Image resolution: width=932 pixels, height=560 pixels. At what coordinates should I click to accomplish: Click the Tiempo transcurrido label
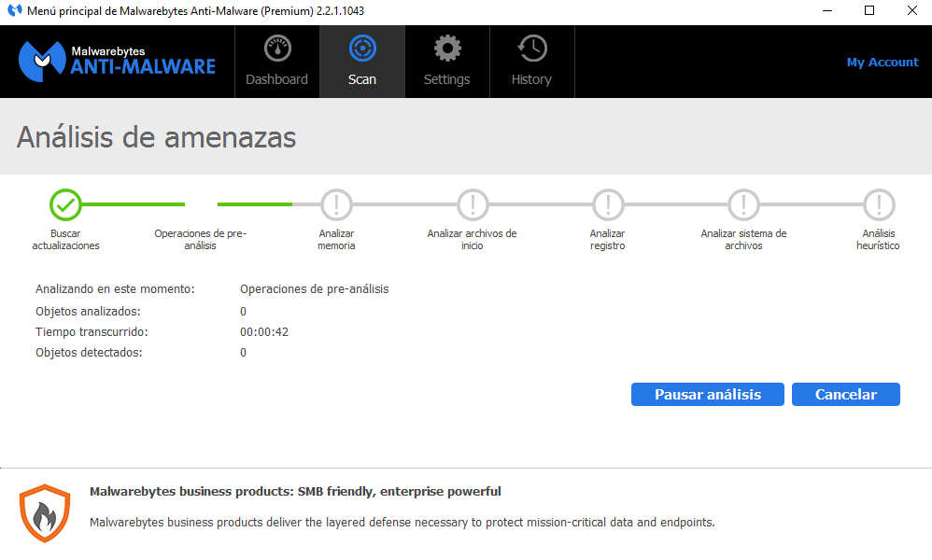[92, 332]
